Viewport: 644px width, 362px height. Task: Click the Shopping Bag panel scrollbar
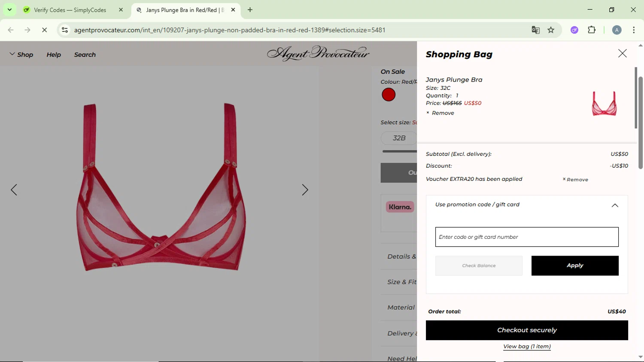[x=636, y=98]
